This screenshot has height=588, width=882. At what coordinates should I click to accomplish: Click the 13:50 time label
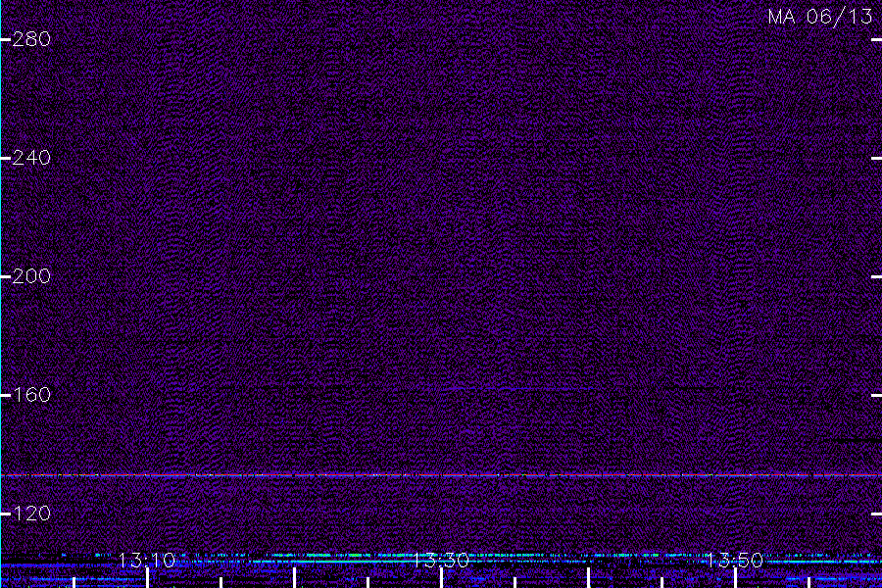[x=734, y=561]
